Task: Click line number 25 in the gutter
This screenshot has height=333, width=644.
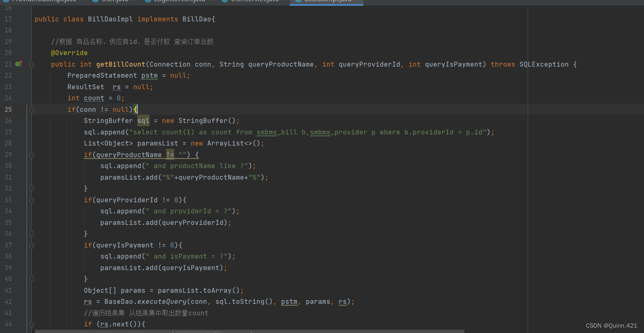Action: tap(8, 110)
